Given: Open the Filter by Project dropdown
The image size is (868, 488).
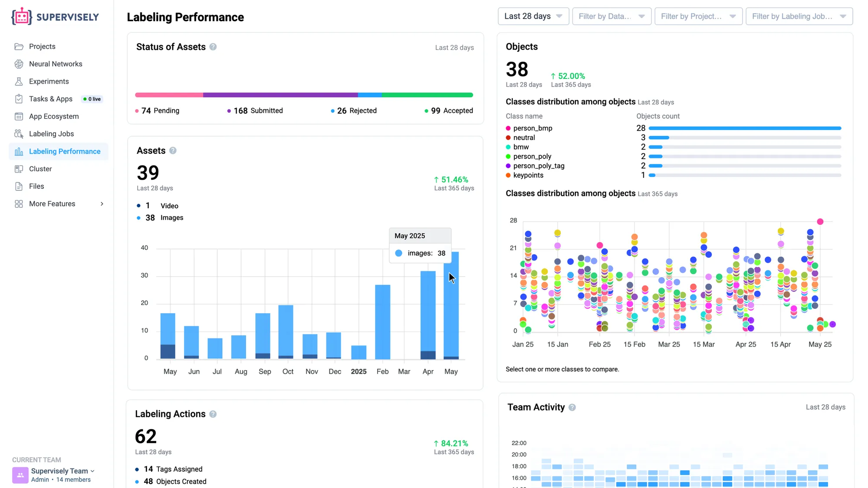Looking at the screenshot, I should 698,16.
